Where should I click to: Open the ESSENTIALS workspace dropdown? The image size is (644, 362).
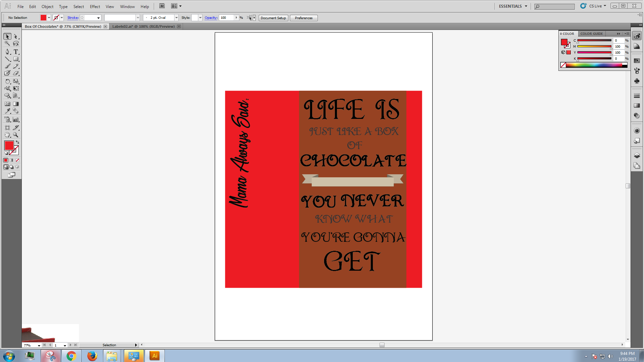[513, 6]
